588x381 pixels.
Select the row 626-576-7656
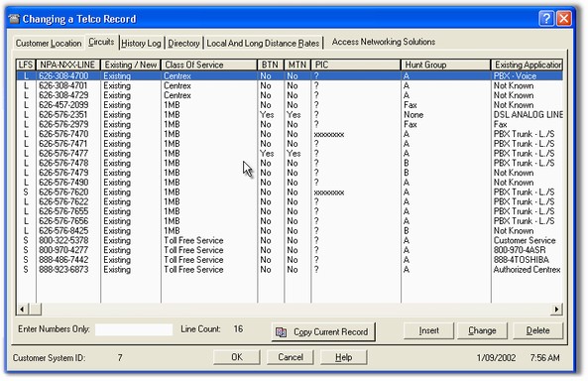(290, 221)
